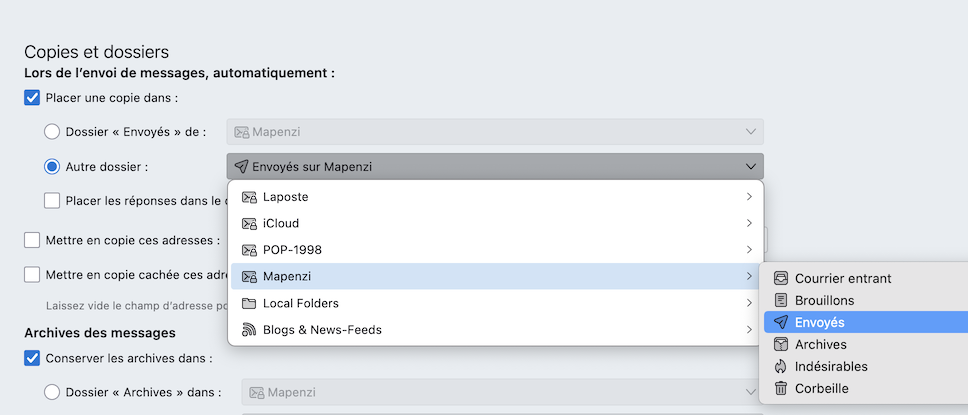
Task: Expand the POP-1998 submenu chevron
Action: (749, 250)
